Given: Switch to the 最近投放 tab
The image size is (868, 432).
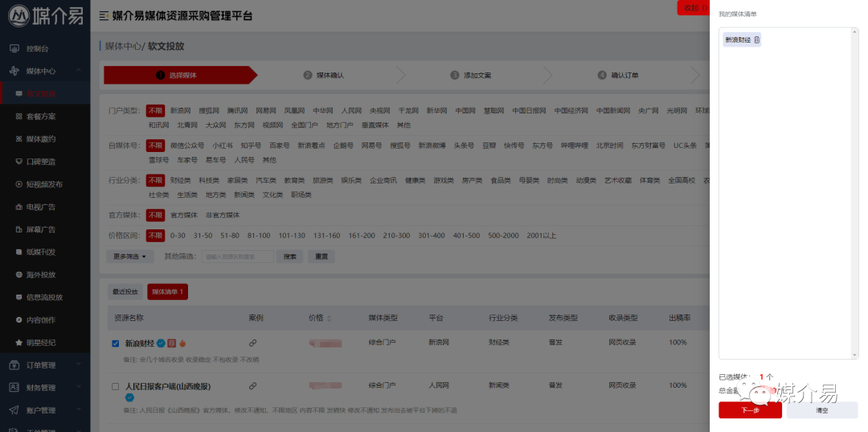Looking at the screenshot, I should coord(125,291).
